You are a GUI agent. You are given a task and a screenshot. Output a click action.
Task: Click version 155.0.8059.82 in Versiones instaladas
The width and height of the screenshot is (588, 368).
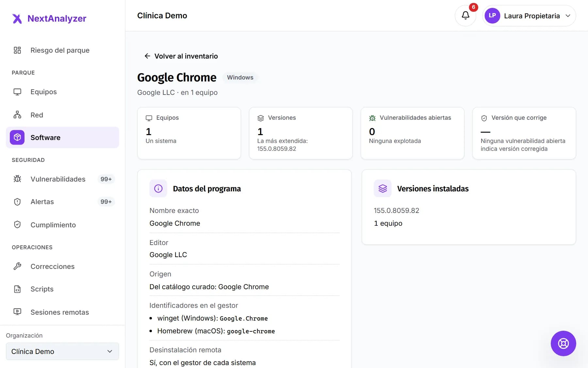pos(396,211)
